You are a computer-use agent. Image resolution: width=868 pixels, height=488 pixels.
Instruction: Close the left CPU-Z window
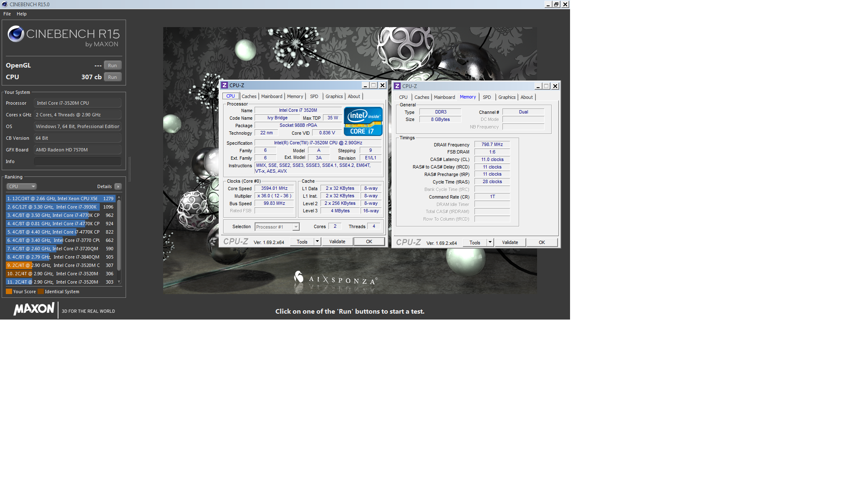click(x=382, y=85)
